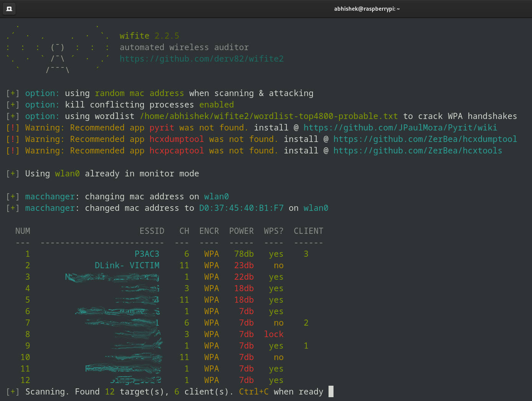The width and height of the screenshot is (532, 401).
Task: Open a new terminal tab
Action: tap(9, 8)
